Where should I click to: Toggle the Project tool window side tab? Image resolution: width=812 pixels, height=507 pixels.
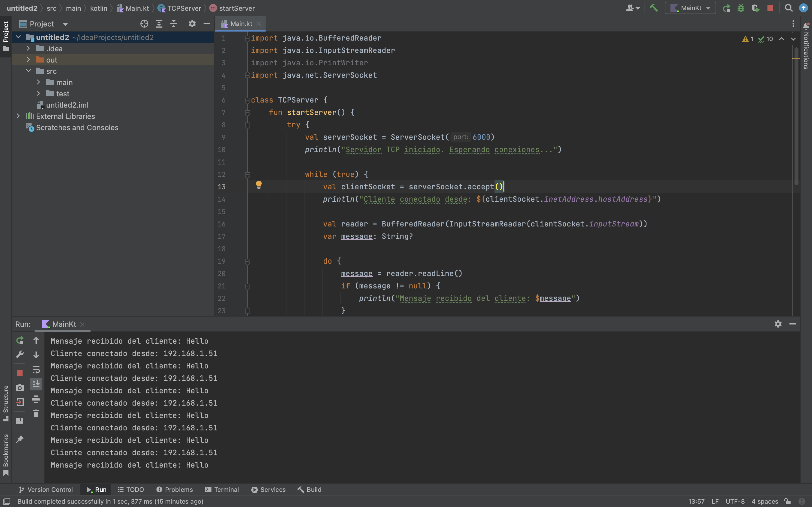6,36
